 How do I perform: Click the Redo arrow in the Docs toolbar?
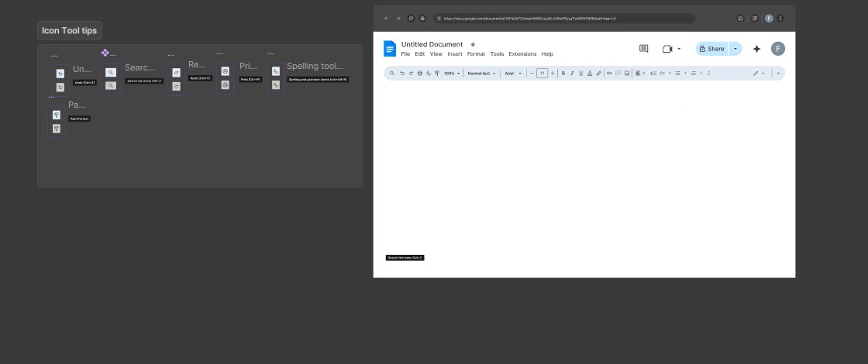411,73
